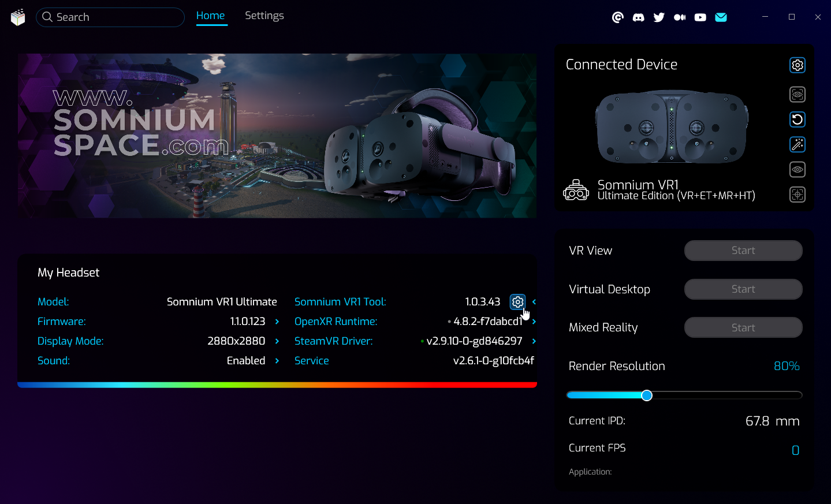831x504 pixels.
Task: Start Mixed Reality
Action: (x=743, y=327)
